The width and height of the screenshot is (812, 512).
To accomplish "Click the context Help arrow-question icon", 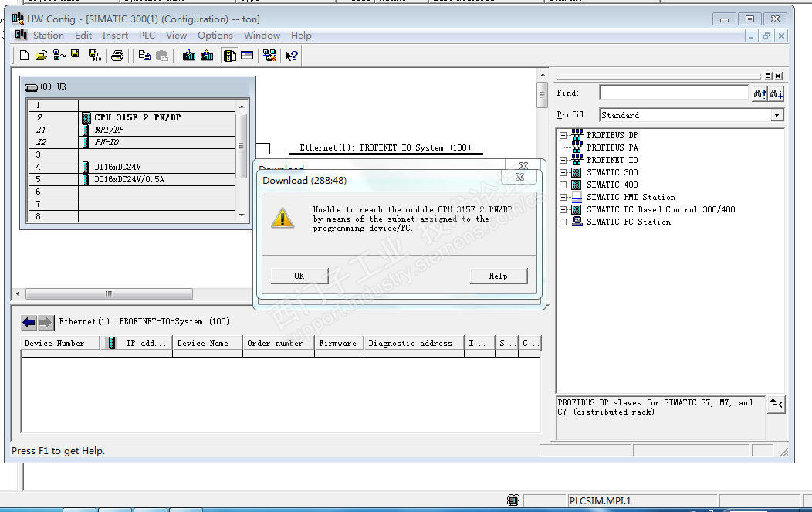I will coord(292,56).
